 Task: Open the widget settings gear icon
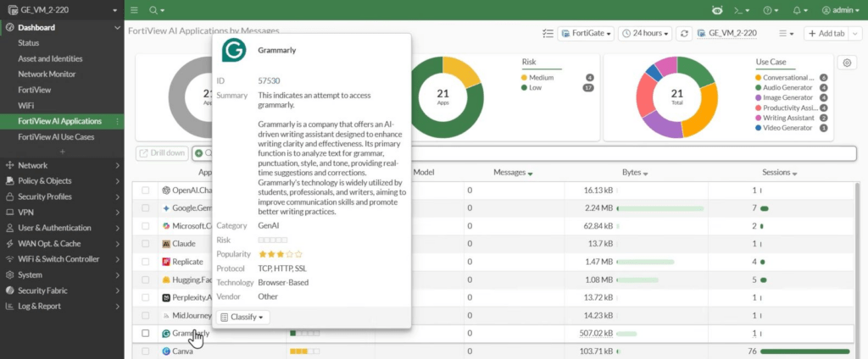coord(847,63)
